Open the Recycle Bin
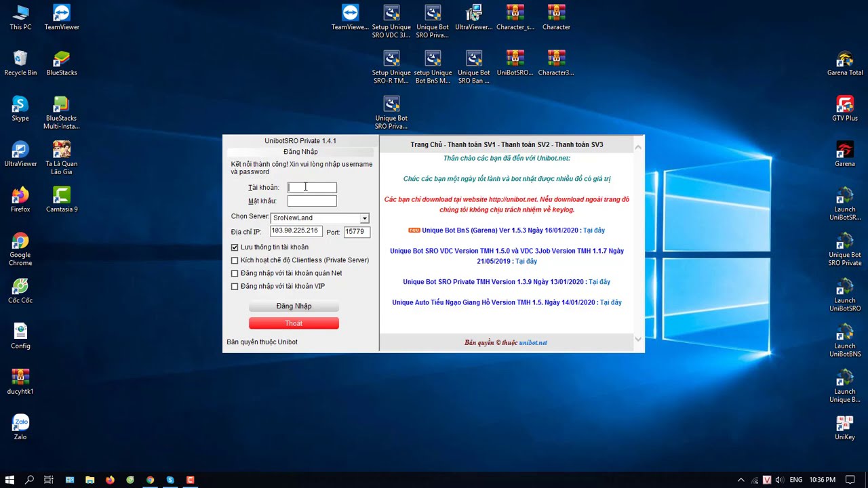The image size is (868, 488). point(20,63)
